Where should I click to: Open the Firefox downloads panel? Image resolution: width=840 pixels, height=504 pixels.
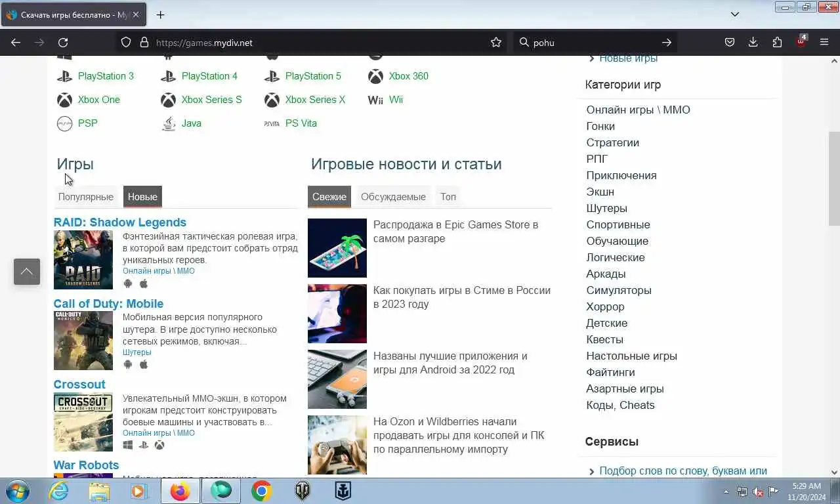(x=753, y=43)
